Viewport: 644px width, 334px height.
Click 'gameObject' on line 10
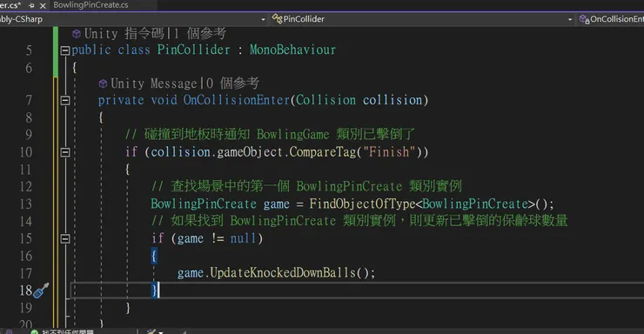click(250, 152)
